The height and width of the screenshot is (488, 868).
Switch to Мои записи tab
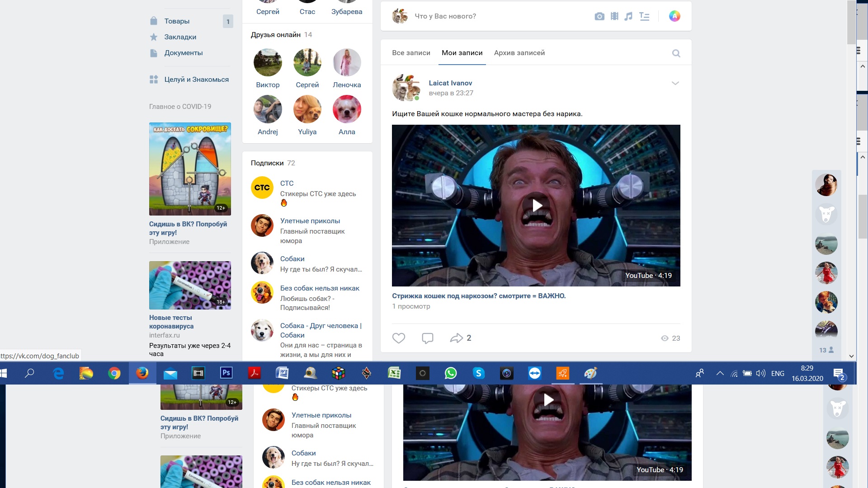point(462,53)
